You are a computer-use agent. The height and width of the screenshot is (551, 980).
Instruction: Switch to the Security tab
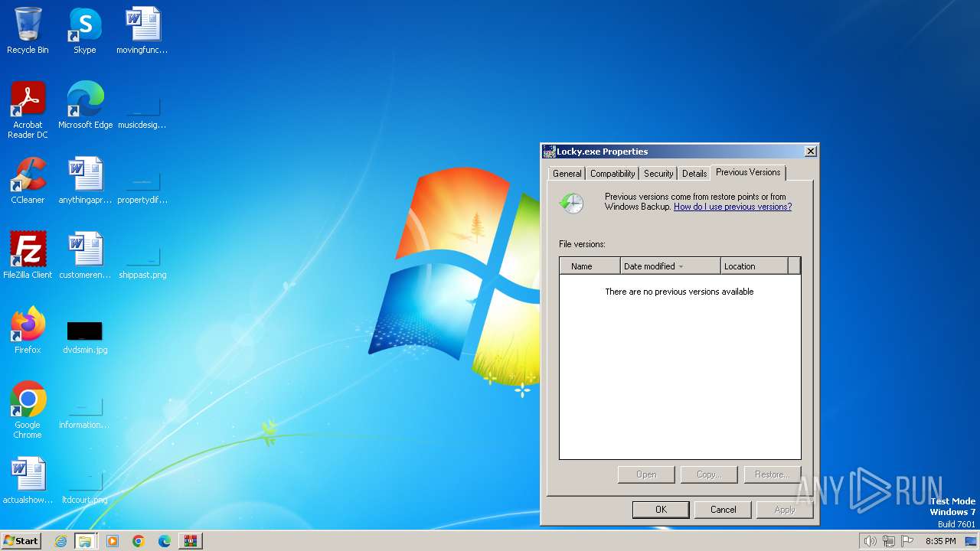click(x=658, y=174)
